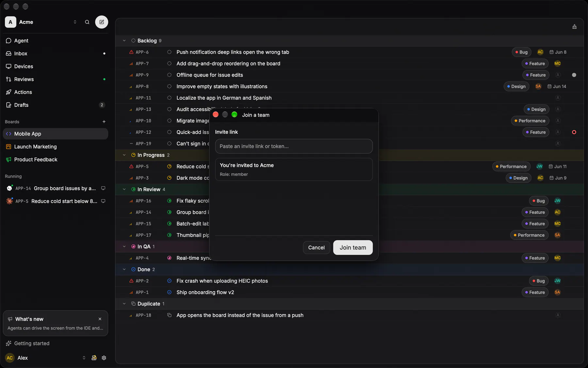Screen dimensions: 588x368
Task: Open issue App opens the board instead of issue
Action: point(240,315)
